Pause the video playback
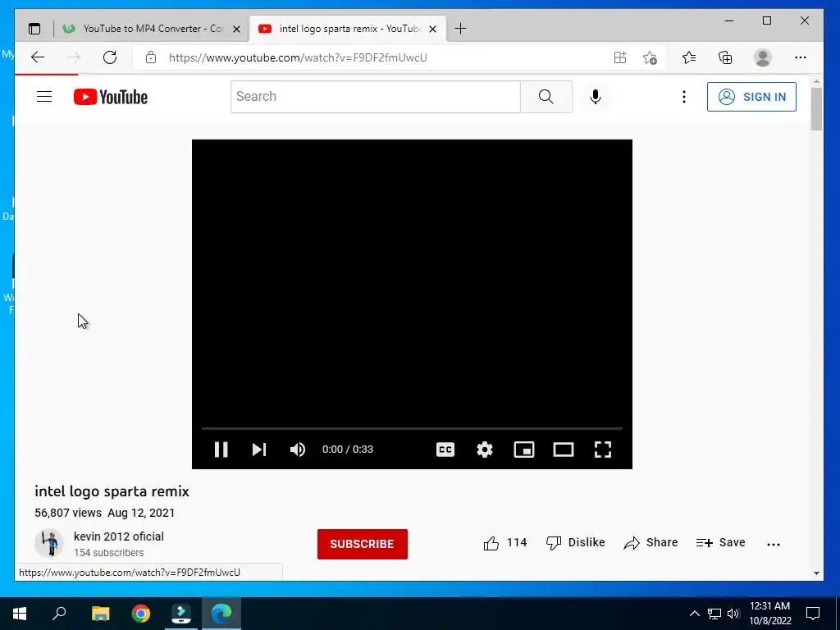Screen dimensions: 840x630 221,450
